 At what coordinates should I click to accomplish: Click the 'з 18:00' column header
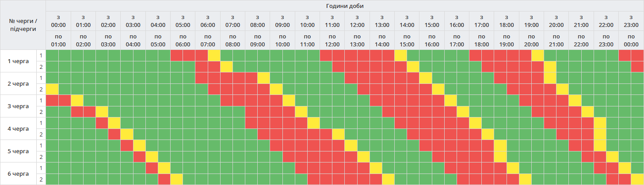[x=507, y=21]
